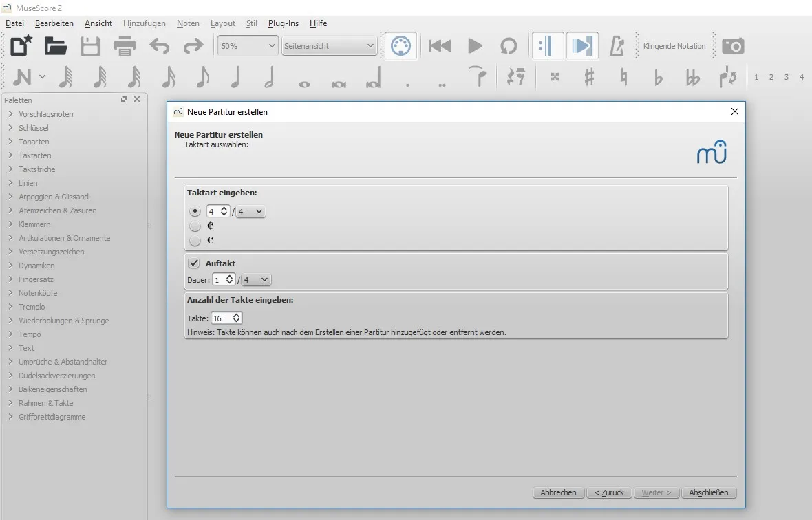
Task: Open the Bearbeiten menu
Action: pyautogui.click(x=54, y=23)
